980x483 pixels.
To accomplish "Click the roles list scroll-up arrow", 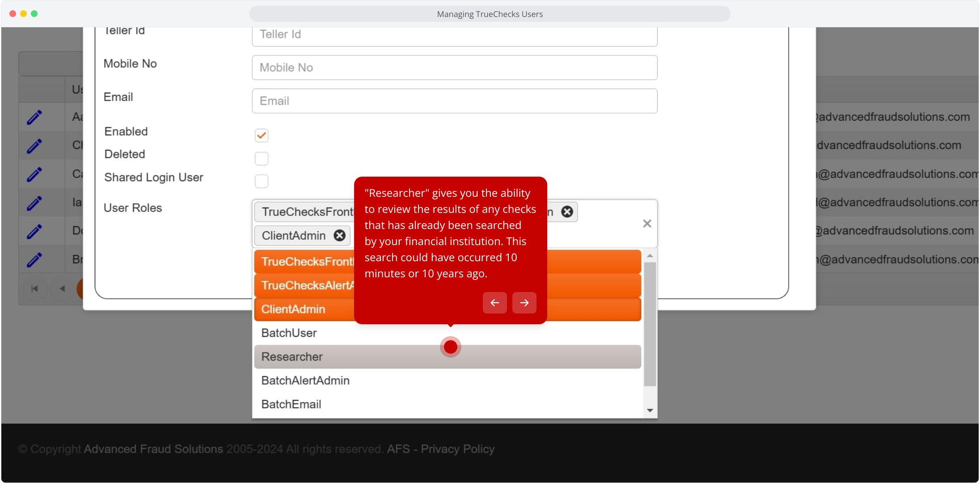I will pyautogui.click(x=650, y=255).
